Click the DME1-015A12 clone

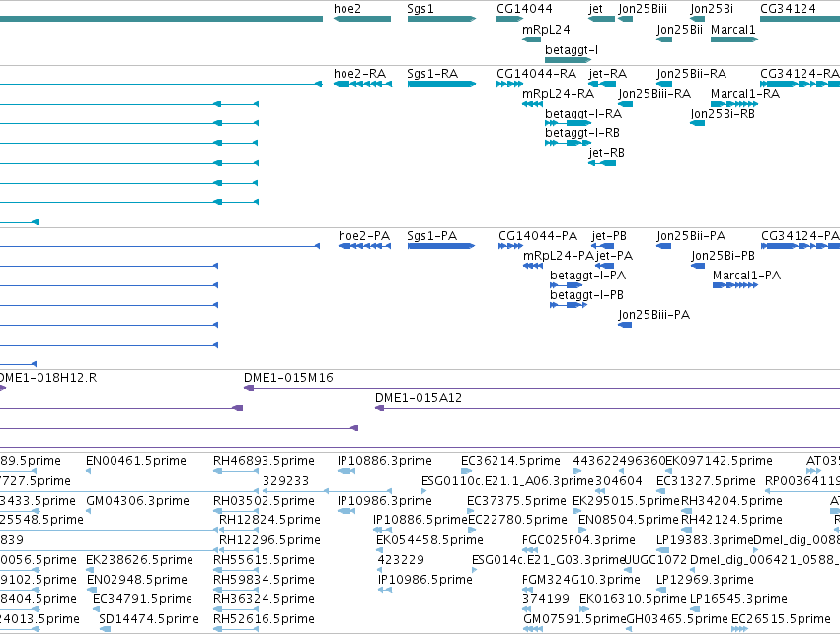point(607,408)
